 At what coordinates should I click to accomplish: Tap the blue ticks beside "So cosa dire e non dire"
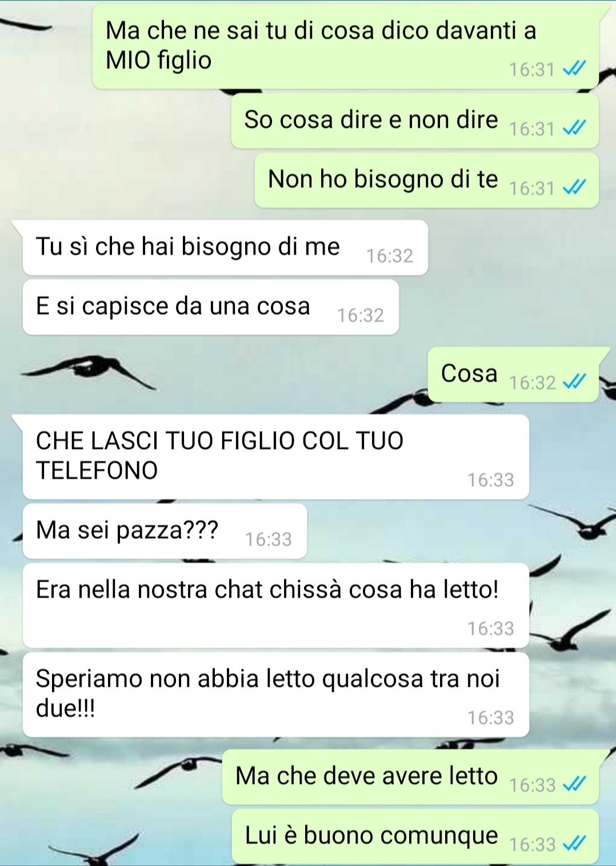pyautogui.click(x=574, y=128)
